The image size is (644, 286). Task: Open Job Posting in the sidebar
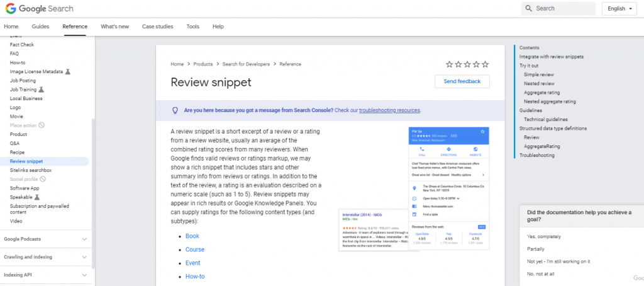[23, 81]
